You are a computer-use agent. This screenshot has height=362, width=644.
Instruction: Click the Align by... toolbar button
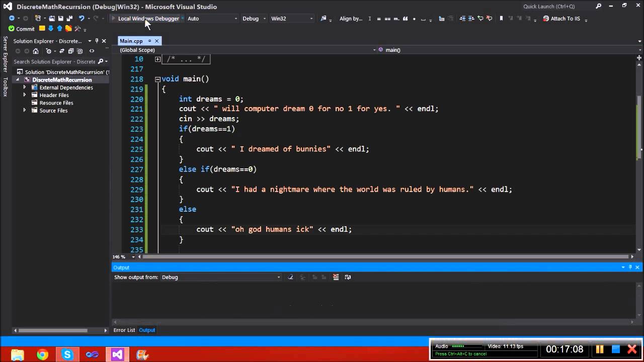click(x=351, y=19)
